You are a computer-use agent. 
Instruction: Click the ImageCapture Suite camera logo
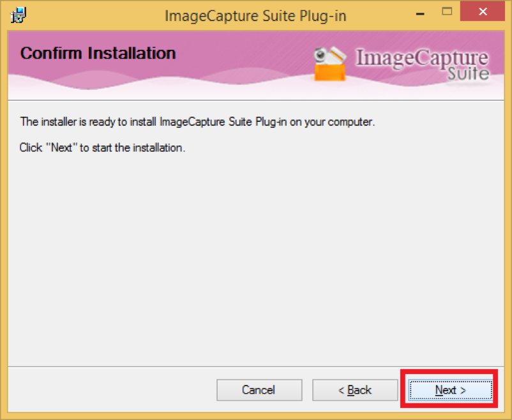[x=330, y=64]
